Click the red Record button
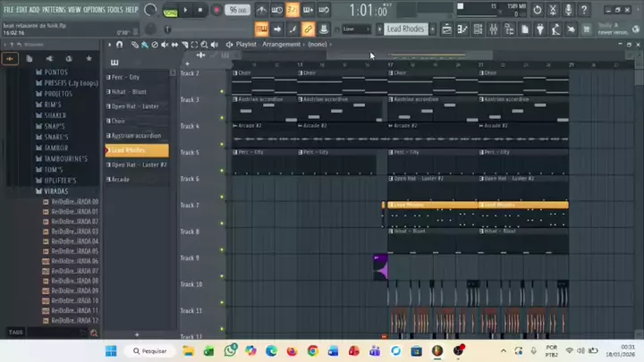644x362 pixels. [x=216, y=10]
